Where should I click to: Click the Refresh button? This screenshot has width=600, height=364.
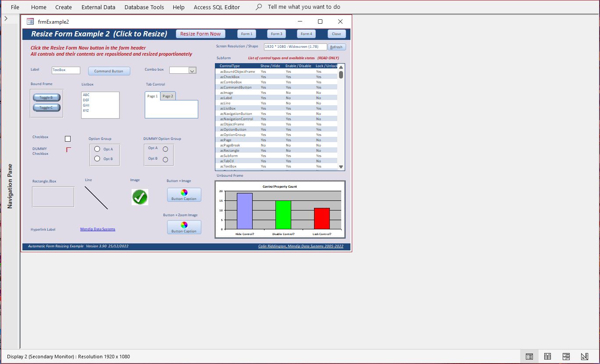click(337, 47)
